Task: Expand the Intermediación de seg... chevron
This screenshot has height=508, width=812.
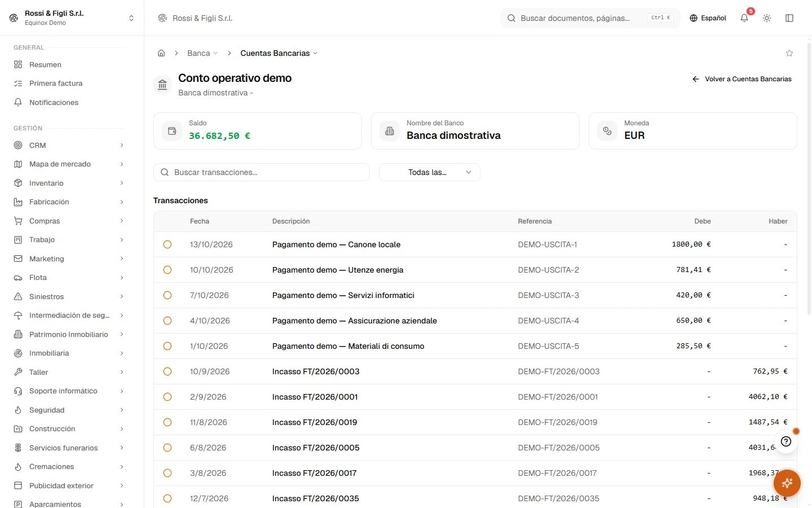Action: pyautogui.click(x=122, y=316)
